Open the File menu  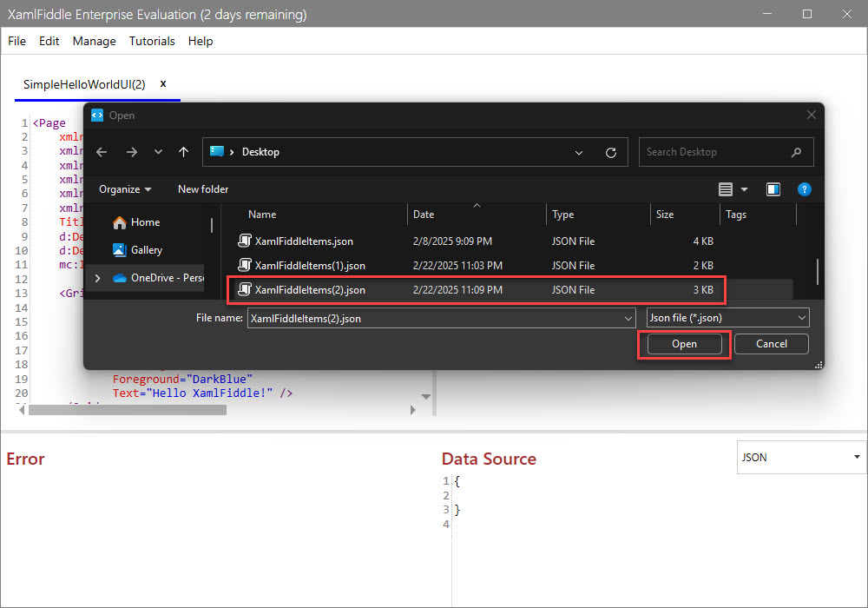[x=17, y=41]
